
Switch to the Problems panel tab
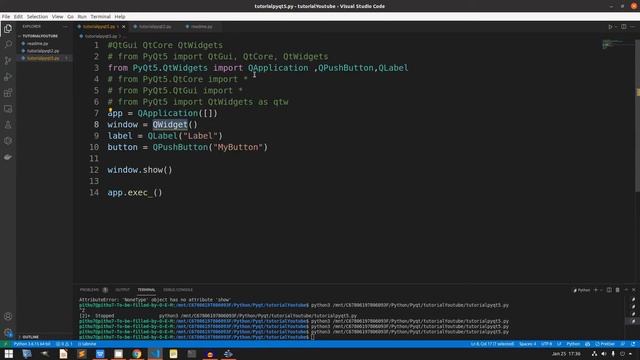(89, 290)
